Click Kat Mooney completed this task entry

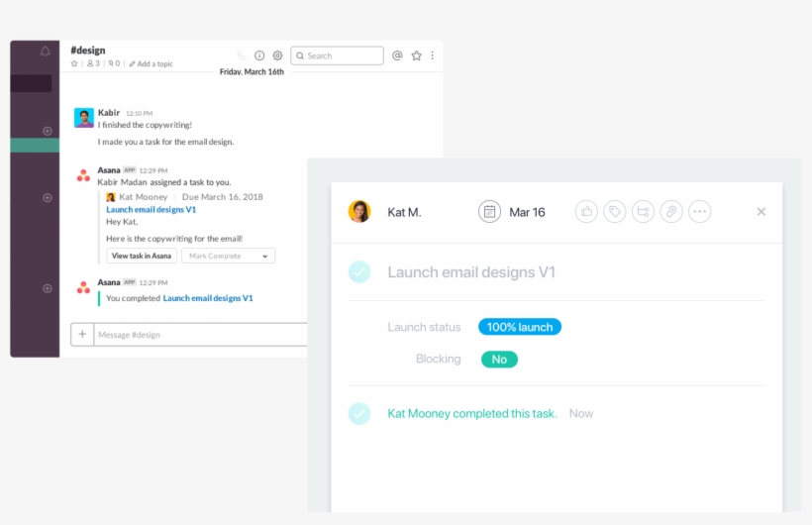coord(472,414)
